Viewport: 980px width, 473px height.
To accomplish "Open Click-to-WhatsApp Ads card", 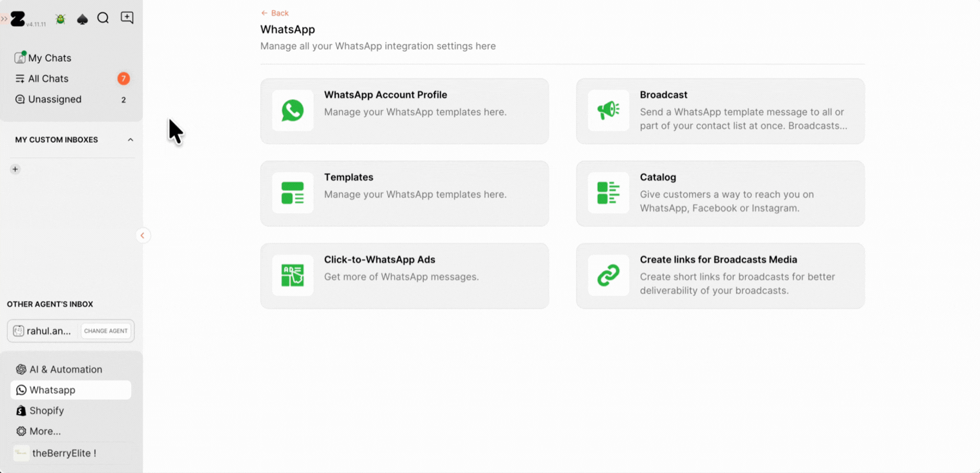I will click(405, 276).
